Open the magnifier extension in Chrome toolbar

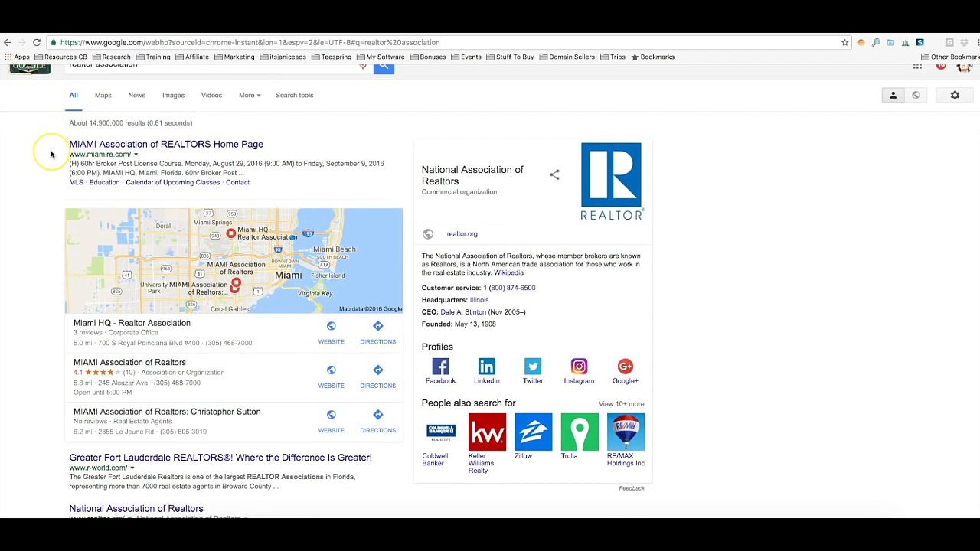click(876, 43)
